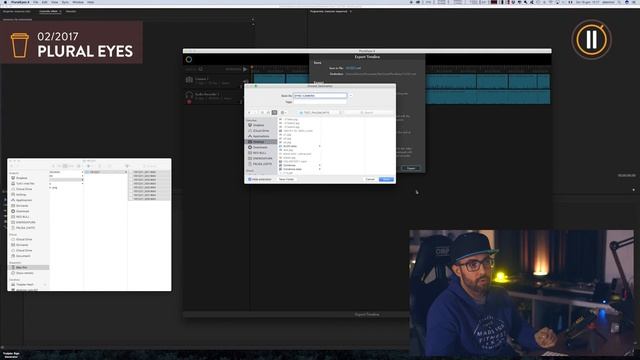Open the PluralEyes app menu in menu bar

point(20,2)
